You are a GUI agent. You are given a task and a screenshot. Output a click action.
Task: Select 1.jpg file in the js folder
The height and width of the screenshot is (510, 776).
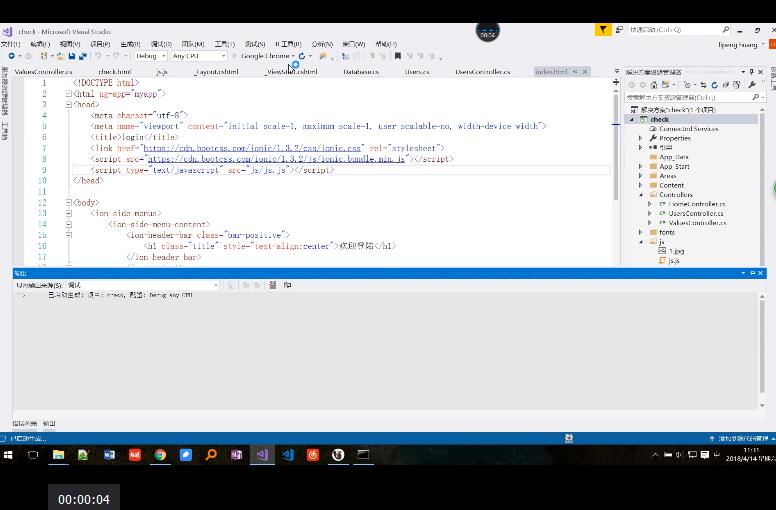(x=676, y=251)
